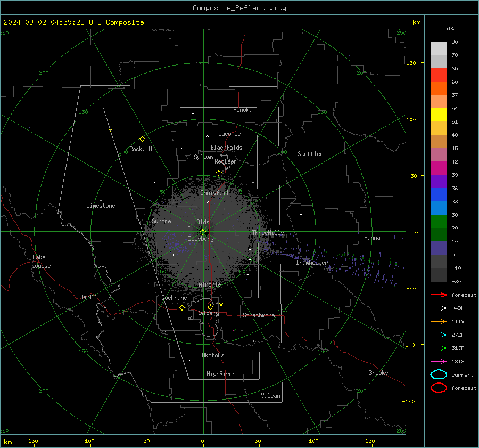479x448 pixels.
Task: Click the Limestone label
Action: tap(101, 206)
